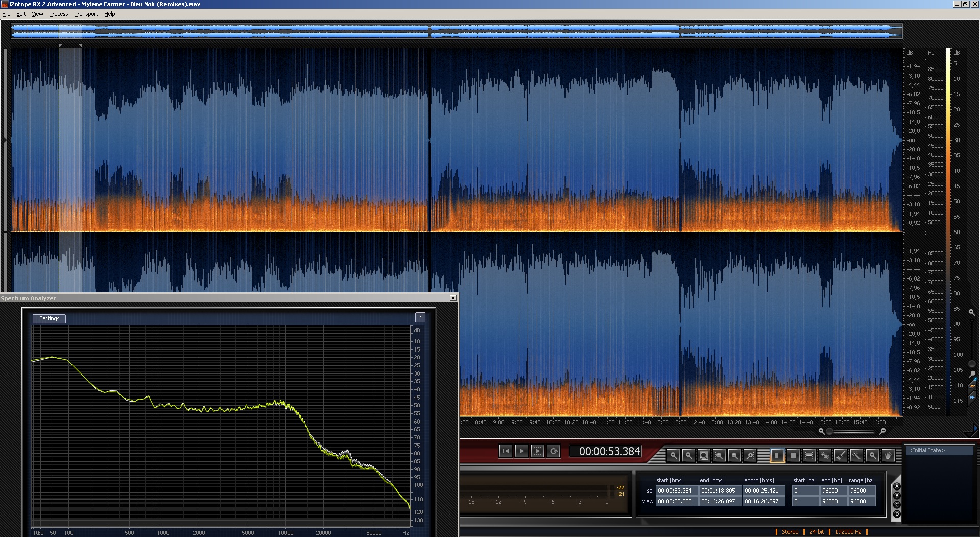Zoom out to show the entire file
This screenshot has height=537, width=980.
(704, 455)
